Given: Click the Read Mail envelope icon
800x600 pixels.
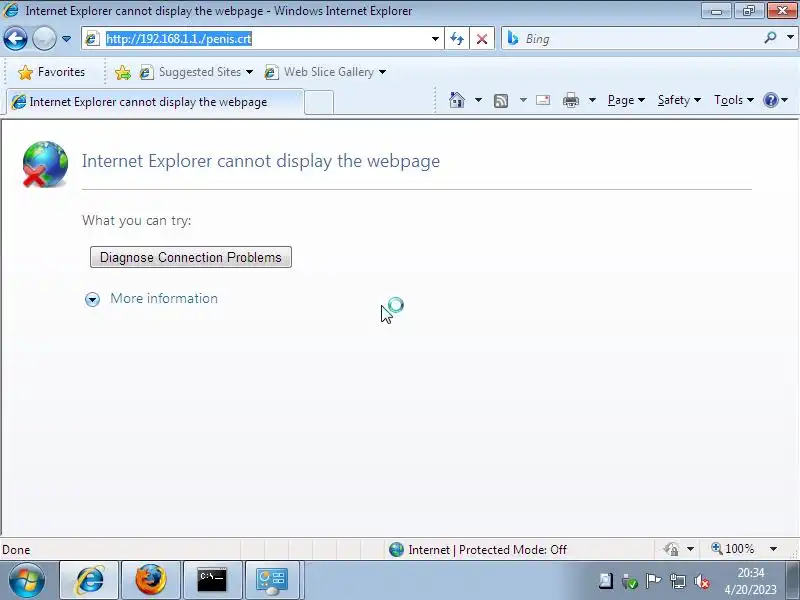Looking at the screenshot, I should point(543,100).
